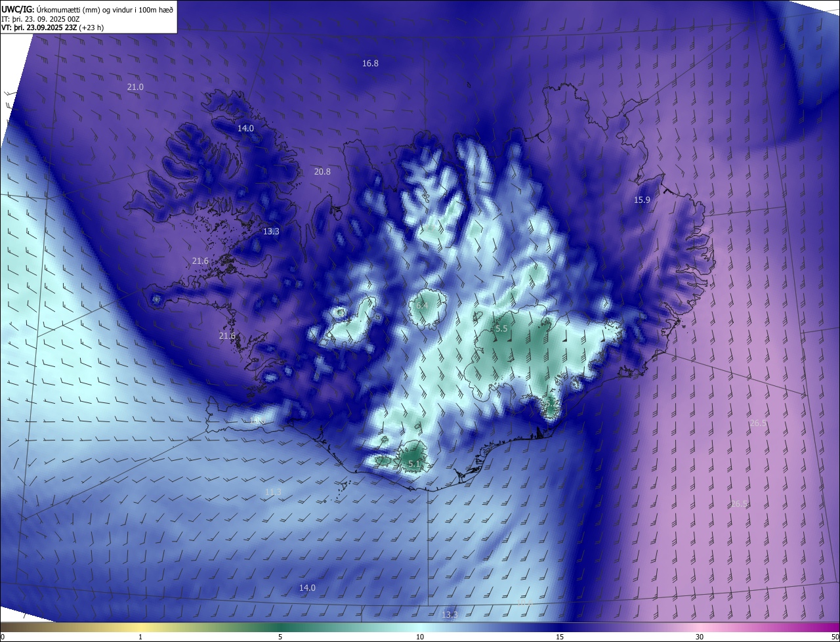This screenshot has width=840, height=642.
Task: Click the 15.9 value in east Iceland
Action: (x=642, y=200)
